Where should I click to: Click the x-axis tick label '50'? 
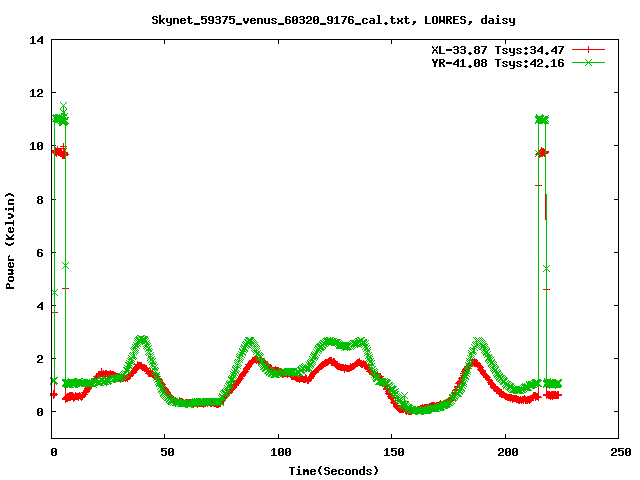[167, 452]
